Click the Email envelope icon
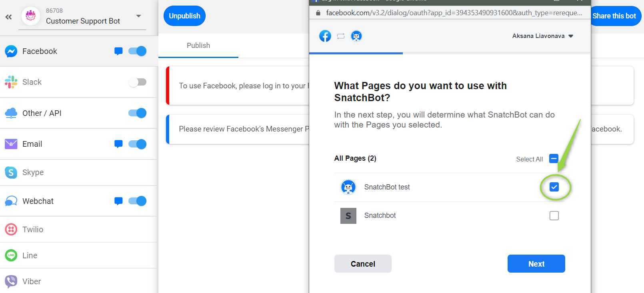This screenshot has height=293, width=644. click(x=11, y=144)
